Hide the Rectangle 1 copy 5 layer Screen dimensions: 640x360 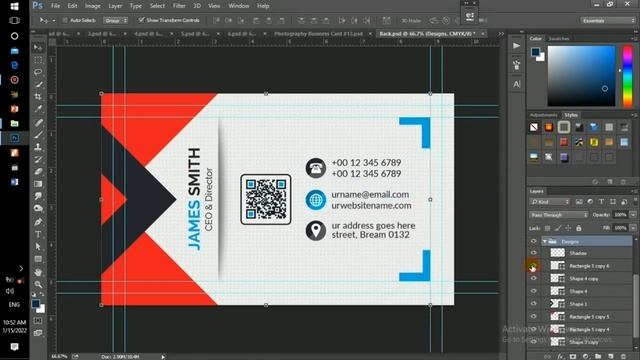[x=533, y=316]
